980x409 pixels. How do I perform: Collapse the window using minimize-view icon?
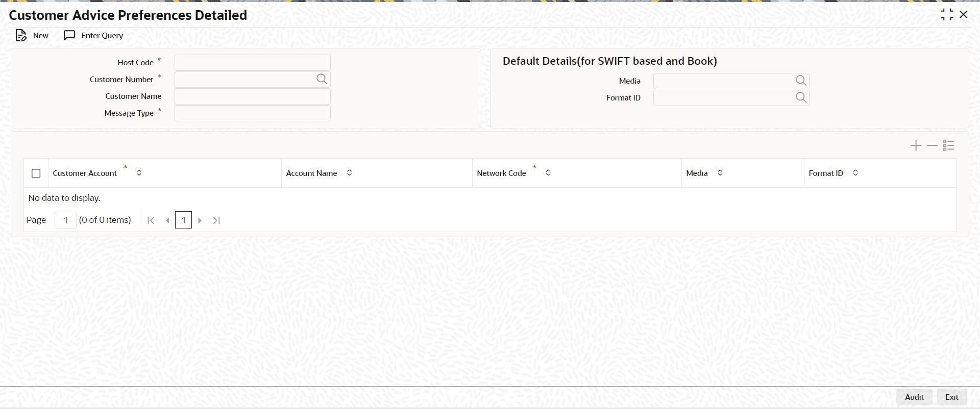click(947, 15)
